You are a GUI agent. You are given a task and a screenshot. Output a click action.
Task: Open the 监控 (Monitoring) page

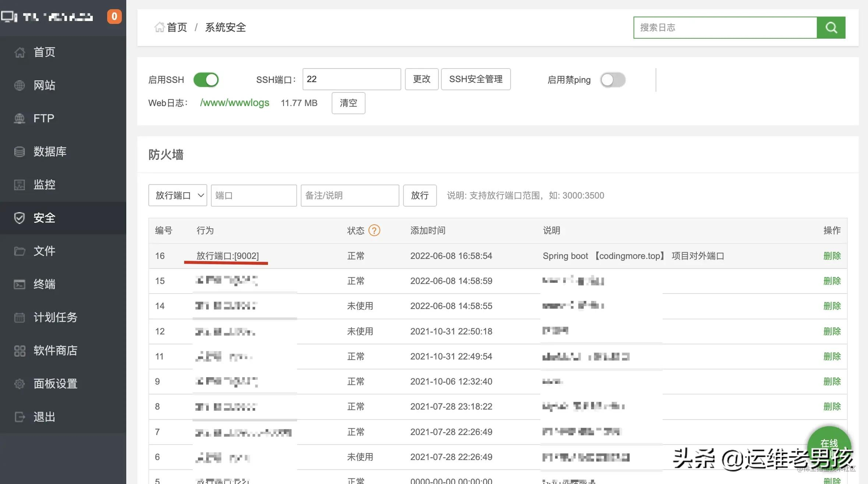[x=44, y=185]
